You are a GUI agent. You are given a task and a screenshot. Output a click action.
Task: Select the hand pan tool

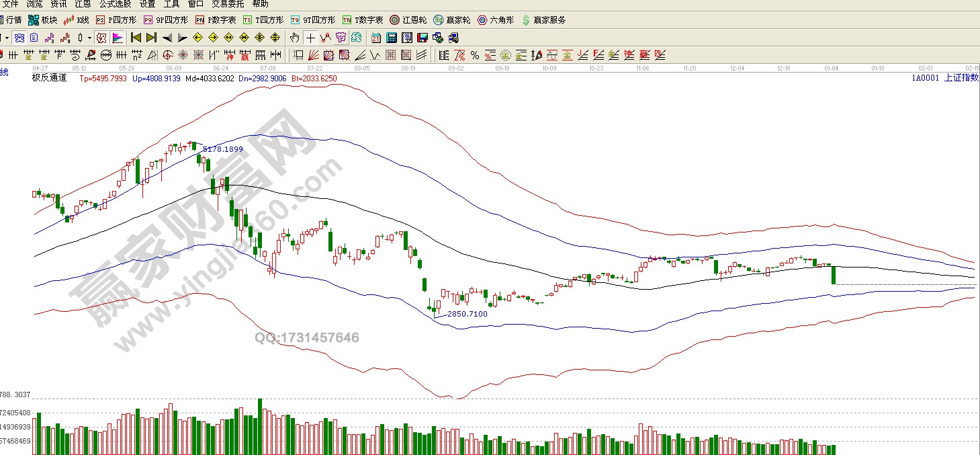pyautogui.click(x=295, y=38)
